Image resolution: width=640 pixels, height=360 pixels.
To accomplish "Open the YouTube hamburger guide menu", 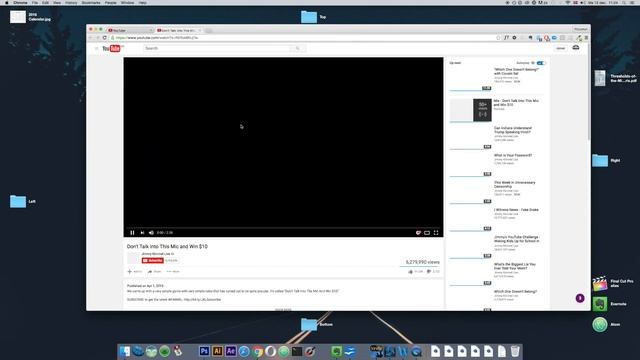I will pyautogui.click(x=96, y=49).
